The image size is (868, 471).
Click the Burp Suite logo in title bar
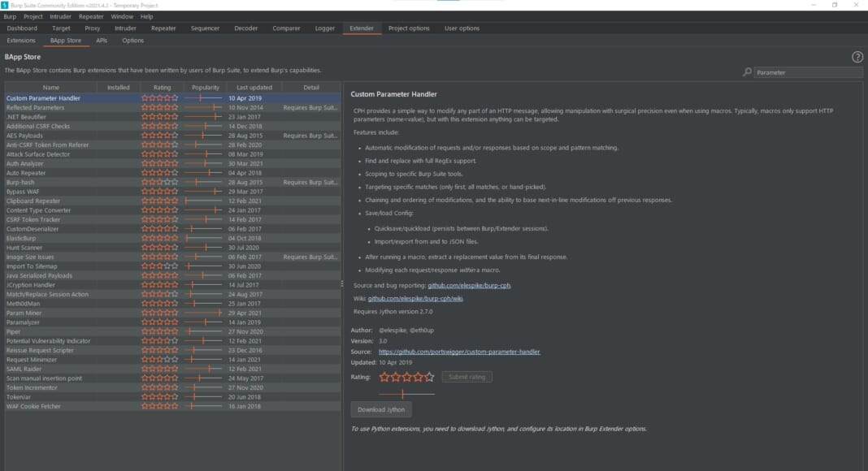(x=7, y=5)
